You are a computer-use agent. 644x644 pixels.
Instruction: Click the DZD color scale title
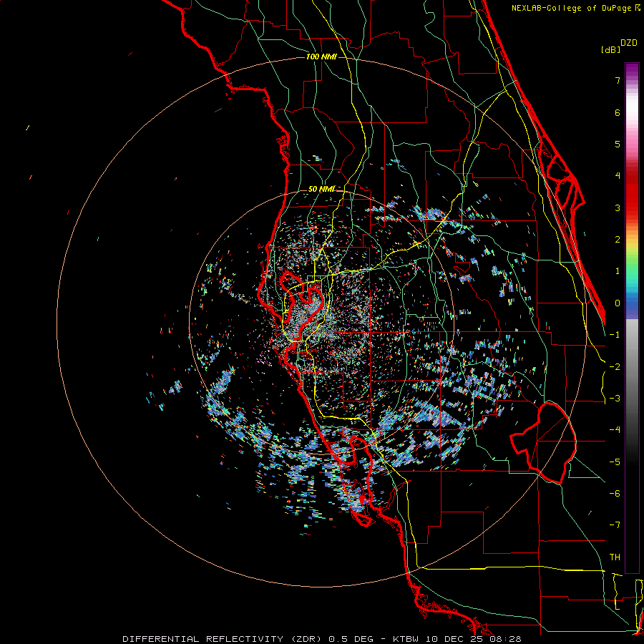click(629, 43)
